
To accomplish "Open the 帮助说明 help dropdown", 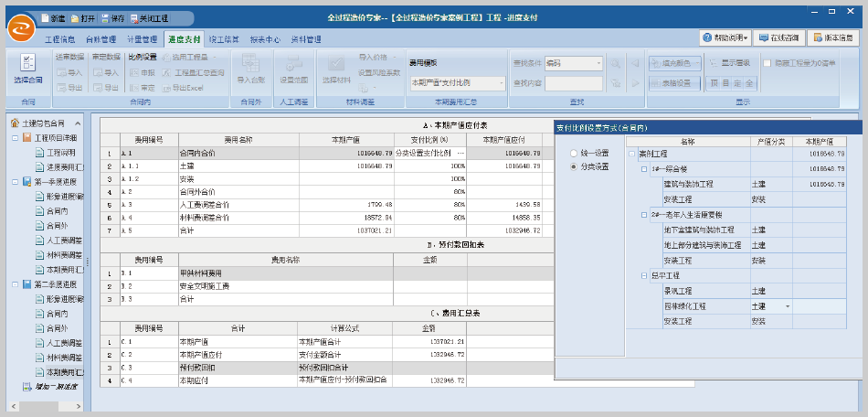I will (726, 38).
